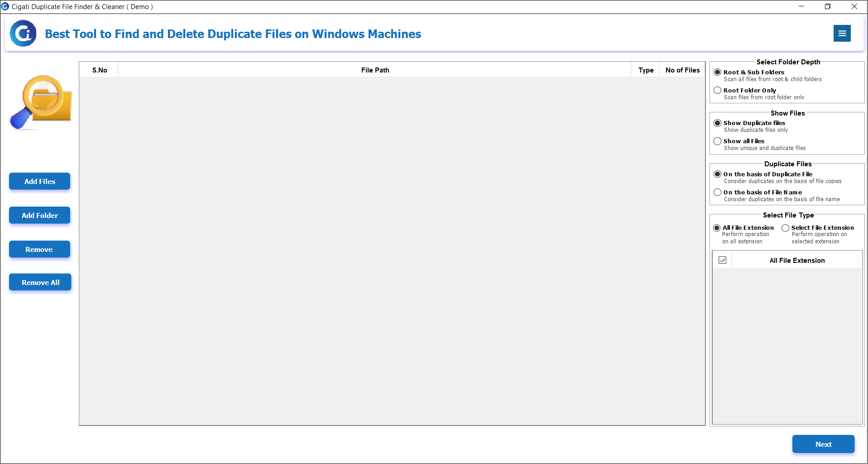This screenshot has width=868, height=464.
Task: Click the No of Files column header
Action: [x=682, y=70]
